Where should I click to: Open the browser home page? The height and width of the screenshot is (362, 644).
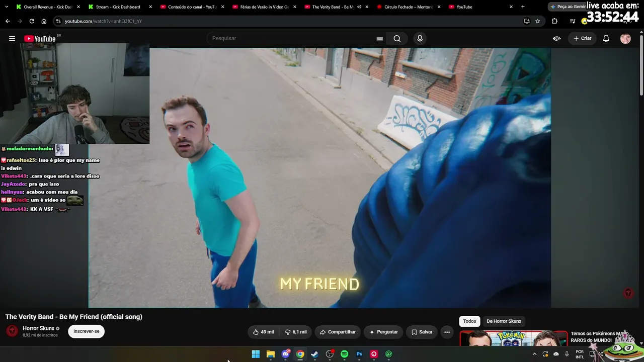44,21
